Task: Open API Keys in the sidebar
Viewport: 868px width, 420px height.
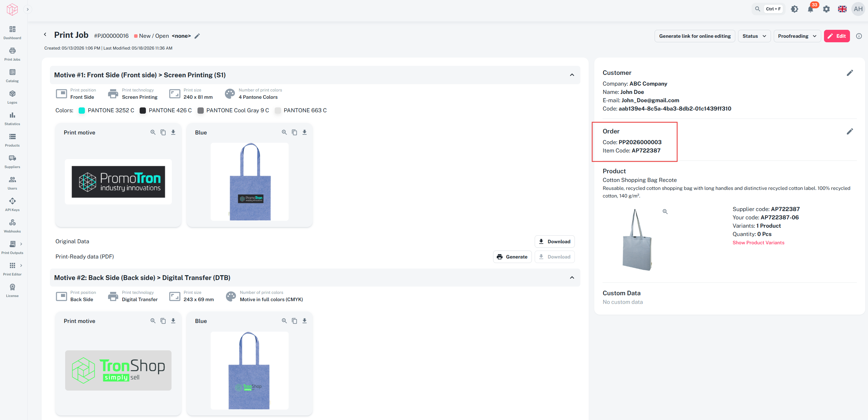Action: tap(12, 204)
